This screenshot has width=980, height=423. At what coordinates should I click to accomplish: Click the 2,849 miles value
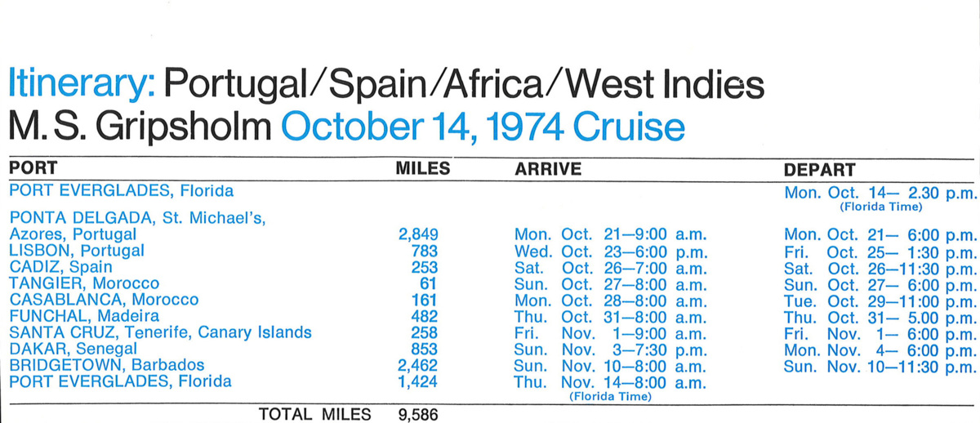click(x=419, y=234)
